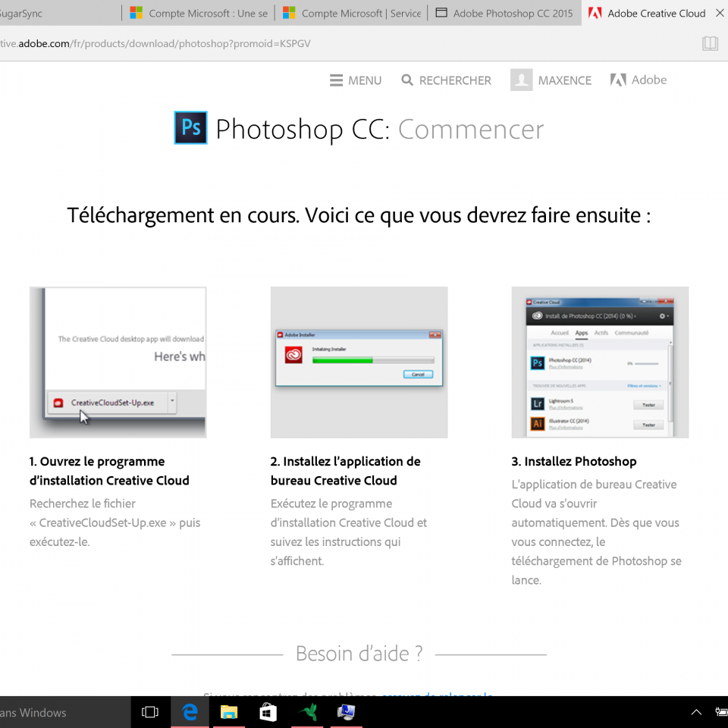Switch to Compte Microsoft : Une se tab
This screenshot has height=728, width=728.
[x=198, y=13]
